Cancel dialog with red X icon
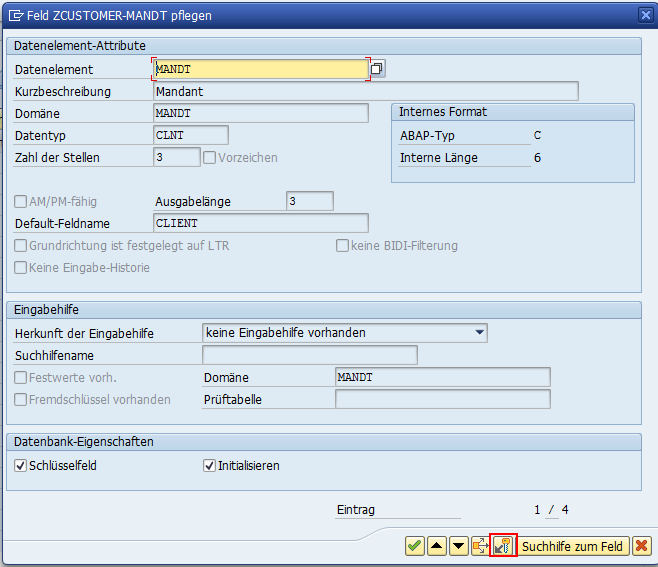This screenshot has width=658, height=567. [641, 546]
